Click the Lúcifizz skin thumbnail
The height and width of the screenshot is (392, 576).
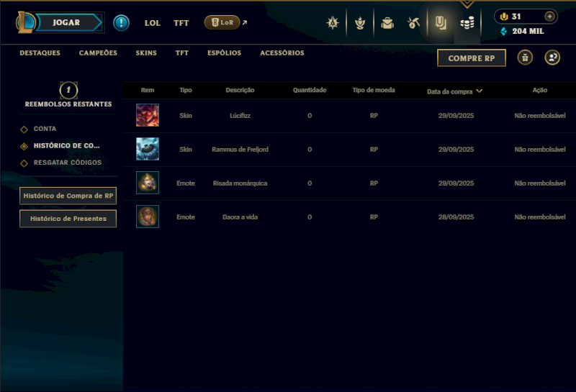(x=148, y=115)
